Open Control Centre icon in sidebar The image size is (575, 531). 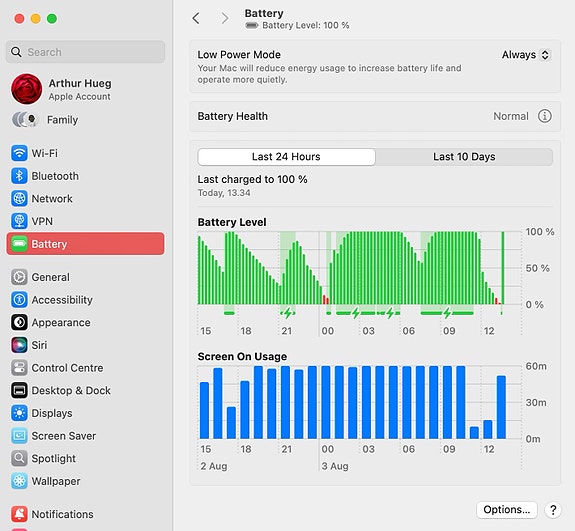(19, 368)
